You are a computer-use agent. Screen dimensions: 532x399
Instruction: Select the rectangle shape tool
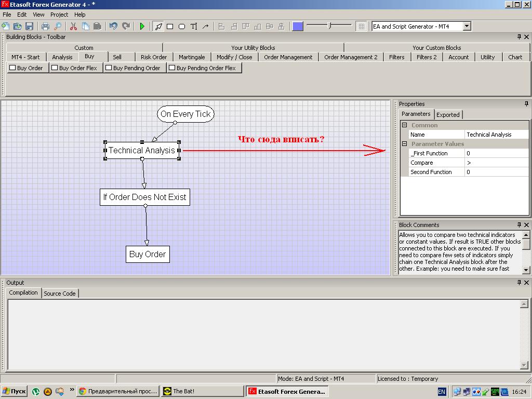point(170,26)
